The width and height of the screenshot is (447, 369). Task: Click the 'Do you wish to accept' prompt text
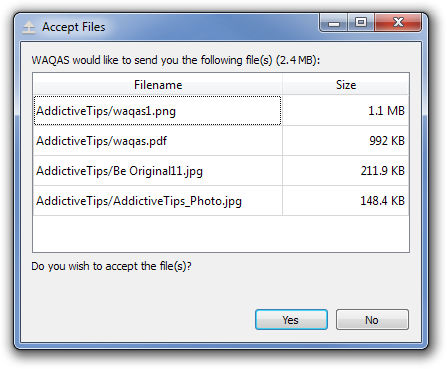(111, 266)
